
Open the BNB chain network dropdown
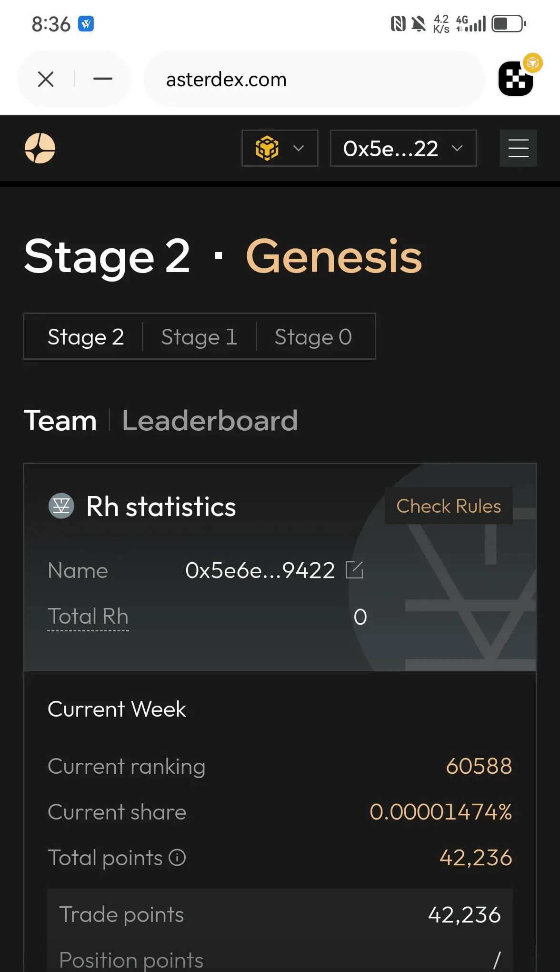point(280,148)
